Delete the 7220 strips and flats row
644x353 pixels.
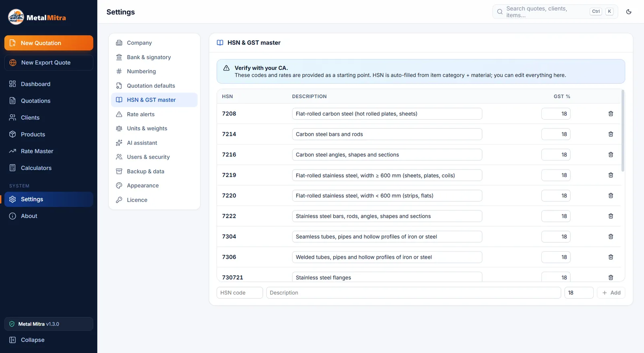click(x=611, y=196)
